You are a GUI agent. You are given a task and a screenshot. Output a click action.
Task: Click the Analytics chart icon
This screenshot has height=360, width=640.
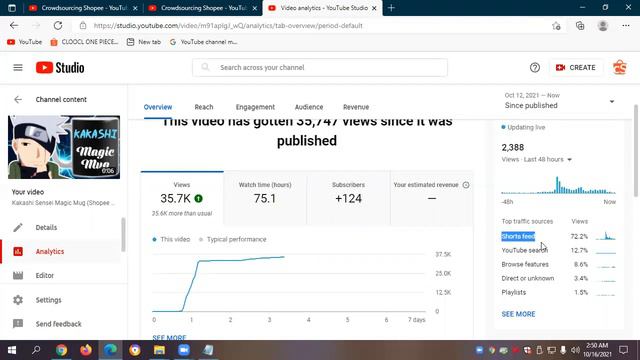coord(18,251)
